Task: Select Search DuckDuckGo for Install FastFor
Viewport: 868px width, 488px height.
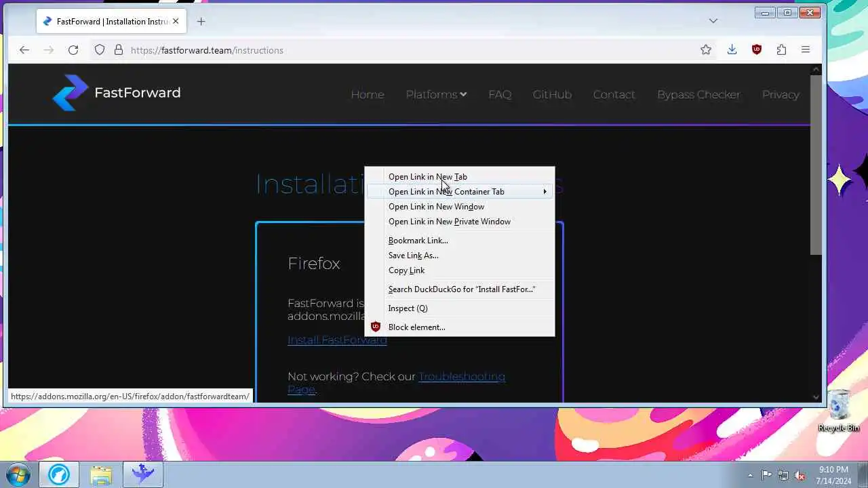Action: (x=460, y=289)
